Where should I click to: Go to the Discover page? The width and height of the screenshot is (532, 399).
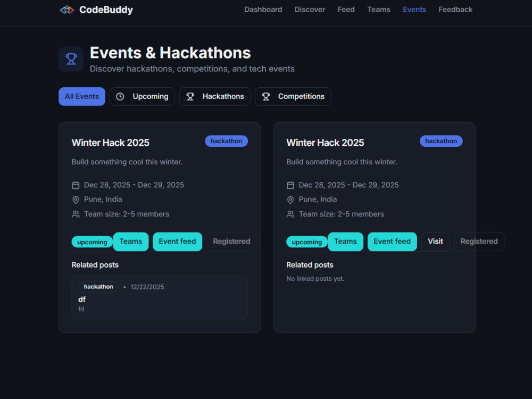[x=310, y=10]
